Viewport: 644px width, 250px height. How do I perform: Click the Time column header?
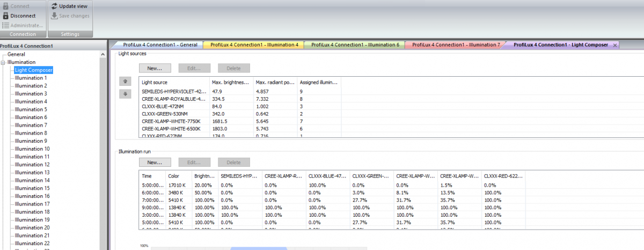(x=152, y=176)
